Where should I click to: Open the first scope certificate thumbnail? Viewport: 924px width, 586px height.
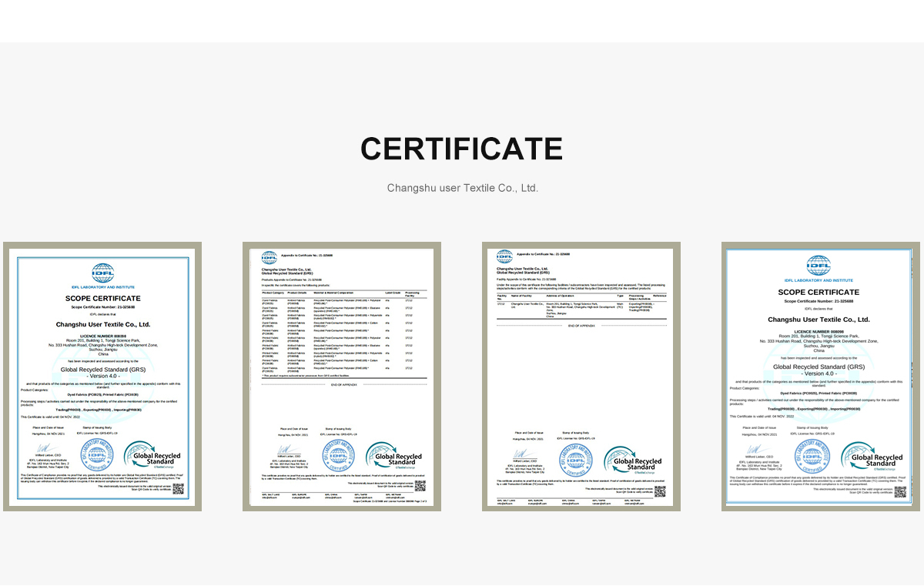[x=102, y=377]
